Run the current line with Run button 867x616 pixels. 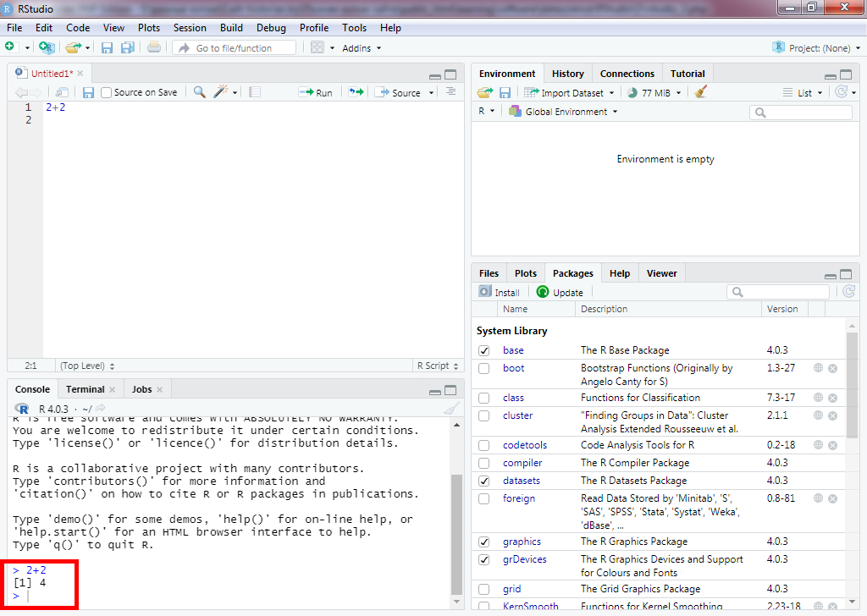coord(316,92)
